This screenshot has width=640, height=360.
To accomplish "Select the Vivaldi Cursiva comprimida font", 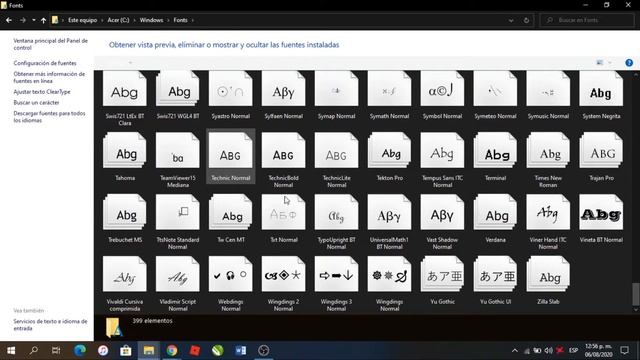I will click(x=124, y=284).
